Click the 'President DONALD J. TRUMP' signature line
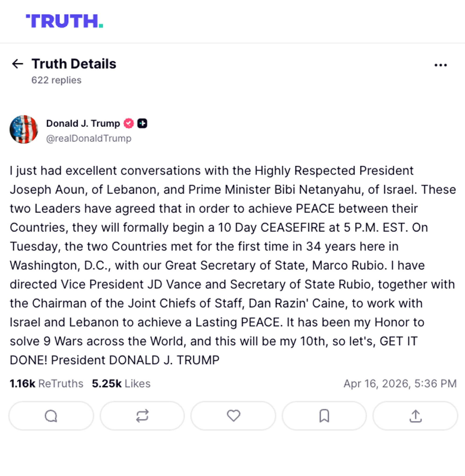 click(135, 360)
